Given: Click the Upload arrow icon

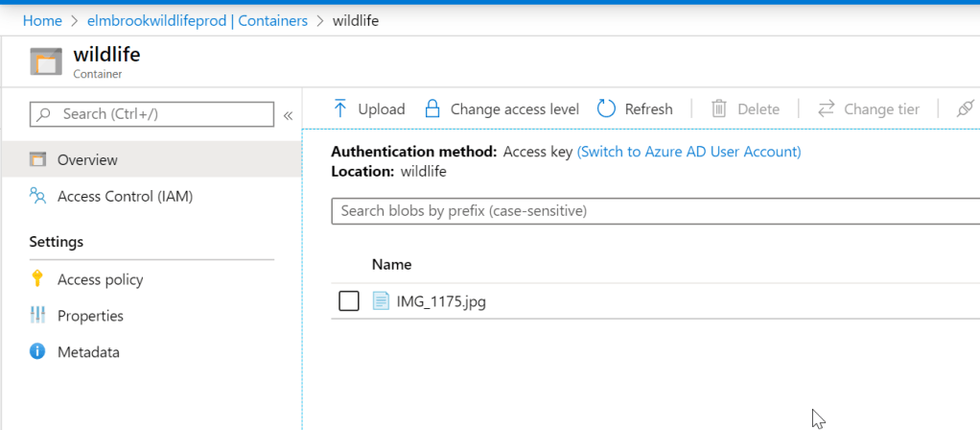Looking at the screenshot, I should tap(339, 109).
